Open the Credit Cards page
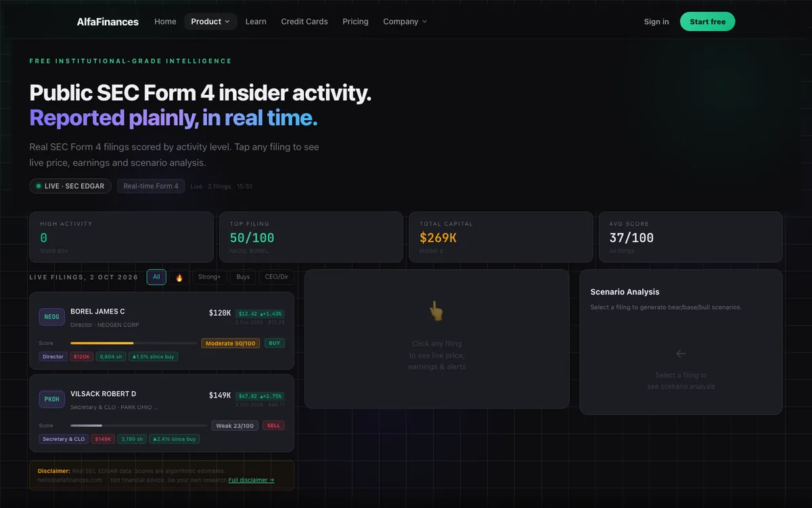The image size is (812, 508). (304, 22)
